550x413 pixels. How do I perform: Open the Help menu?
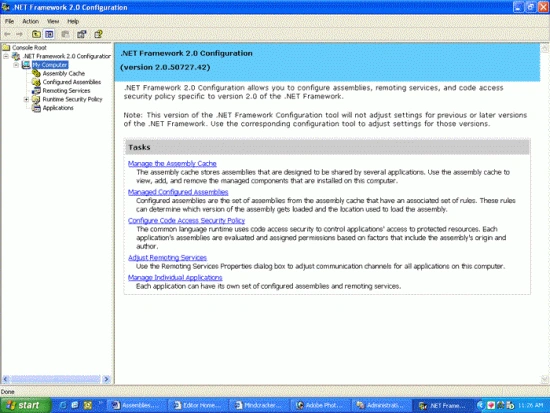pos(73,21)
